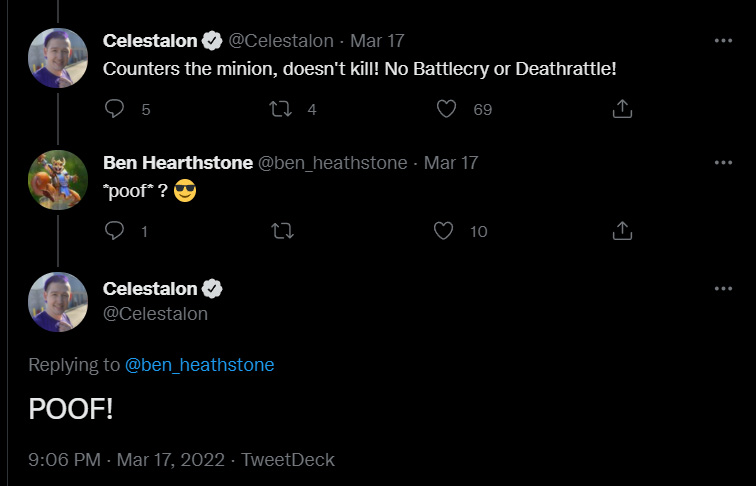Click the TweetDeck source label
Viewport: 756px width, 486px height.
point(288,460)
